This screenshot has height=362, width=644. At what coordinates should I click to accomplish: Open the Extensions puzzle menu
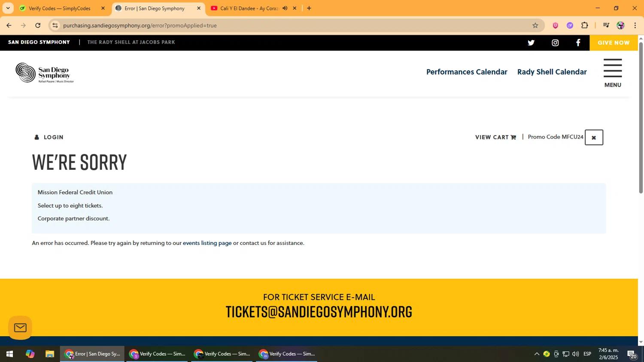(584, 25)
